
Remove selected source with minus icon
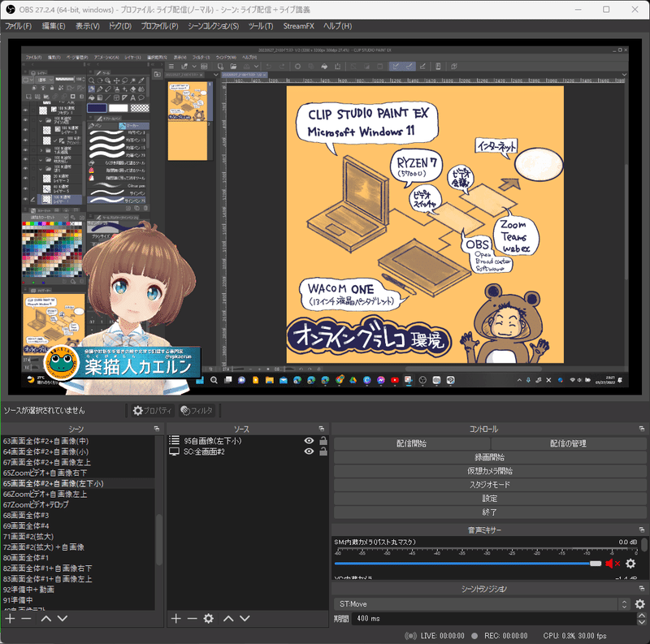[192, 619]
